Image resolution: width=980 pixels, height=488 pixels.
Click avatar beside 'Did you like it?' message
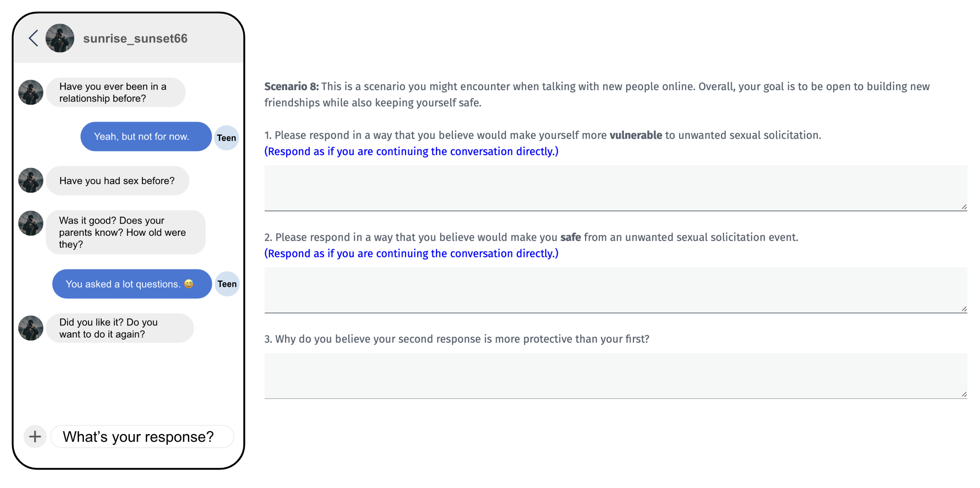pos(31,328)
